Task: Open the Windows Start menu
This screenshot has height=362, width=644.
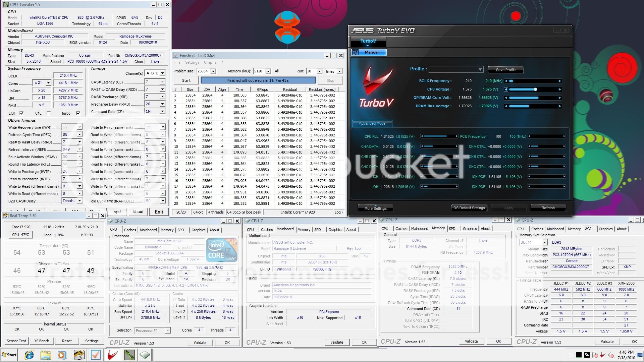Action: click(9, 355)
